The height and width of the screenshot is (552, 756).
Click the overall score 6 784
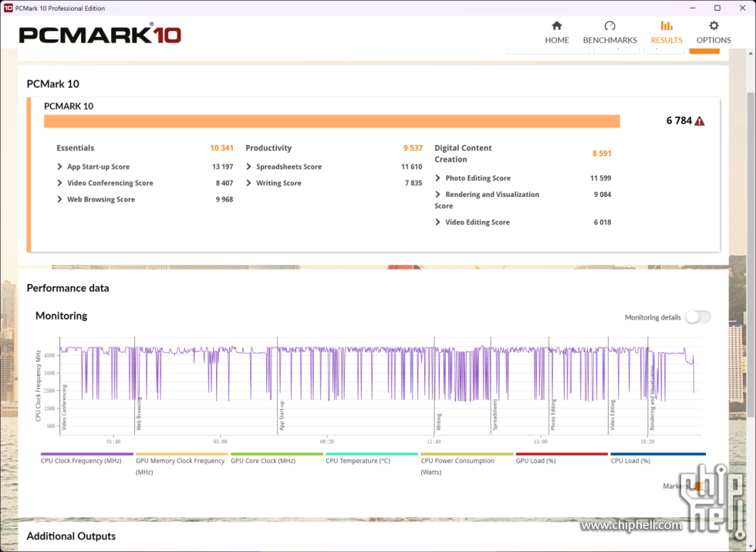coord(679,120)
